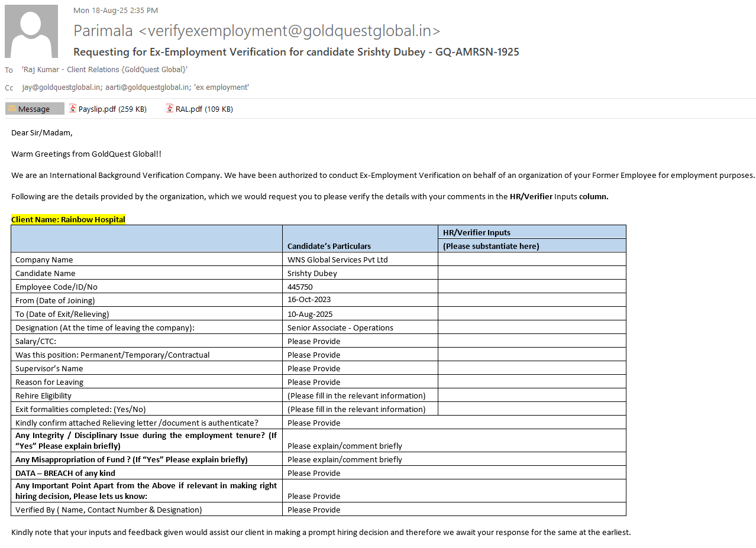Viewport: 756px width, 548px height.
Task: Click sender name Parimala with email address
Action: coord(257,31)
